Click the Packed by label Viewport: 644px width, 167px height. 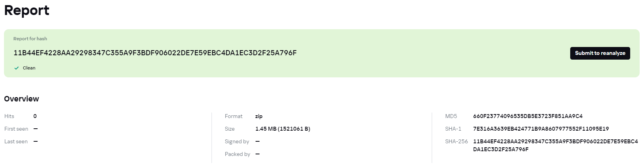click(x=238, y=154)
